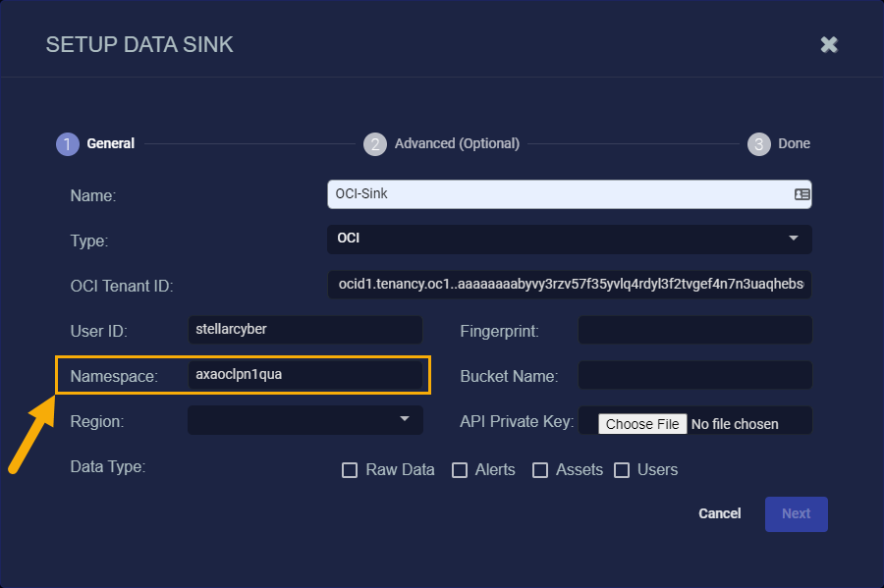Switch to Advanced (Optional) step
Image resolution: width=884 pixels, height=588 pixels.
pos(457,143)
